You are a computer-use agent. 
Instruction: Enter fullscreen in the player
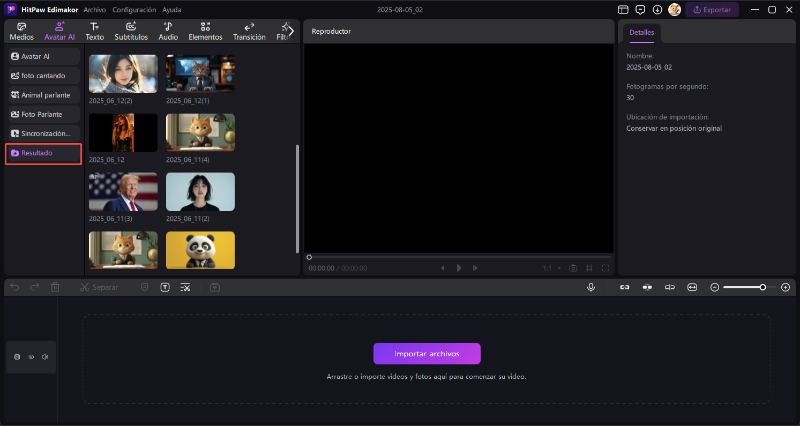click(x=605, y=268)
